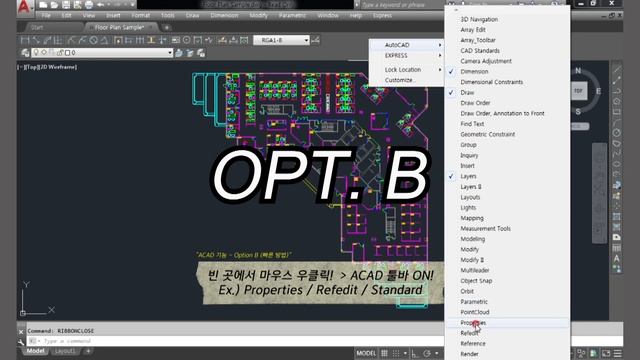The height and width of the screenshot is (360, 640).
Task: Open the Layer Properties Manager icon
Action: pyautogui.click(x=25, y=53)
